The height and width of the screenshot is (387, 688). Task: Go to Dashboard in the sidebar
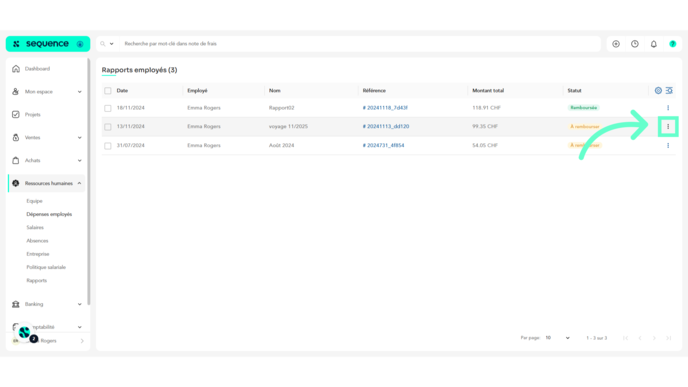[x=37, y=69]
